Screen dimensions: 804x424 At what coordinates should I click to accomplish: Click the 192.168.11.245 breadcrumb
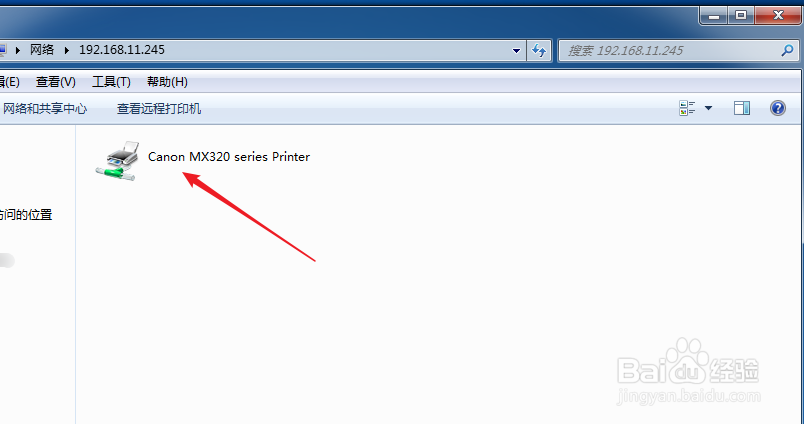(122, 50)
